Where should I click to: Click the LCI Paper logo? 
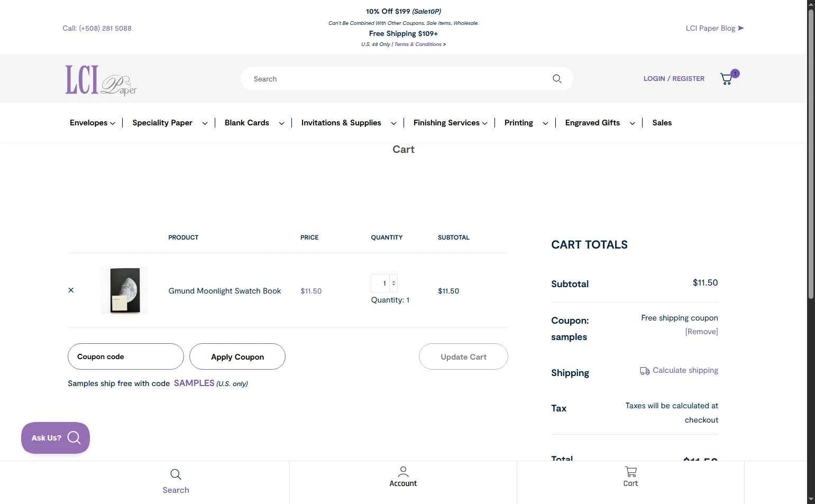pos(100,80)
